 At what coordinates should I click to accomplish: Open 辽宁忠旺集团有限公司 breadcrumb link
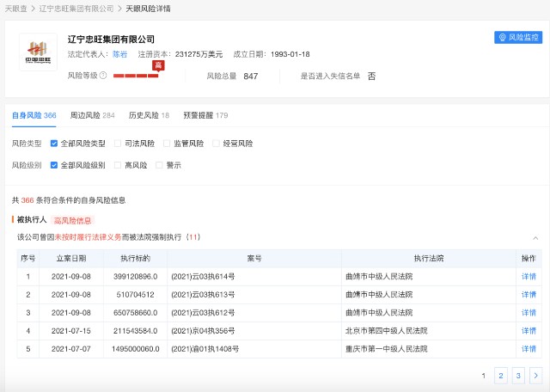(x=76, y=9)
